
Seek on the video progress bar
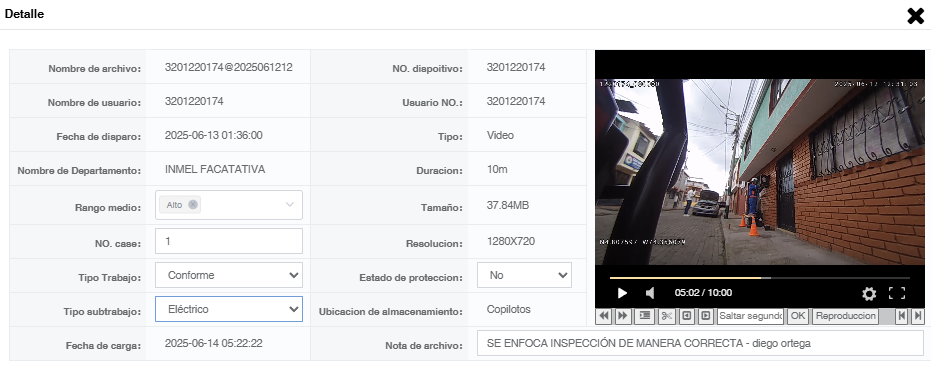pyautogui.click(x=759, y=277)
